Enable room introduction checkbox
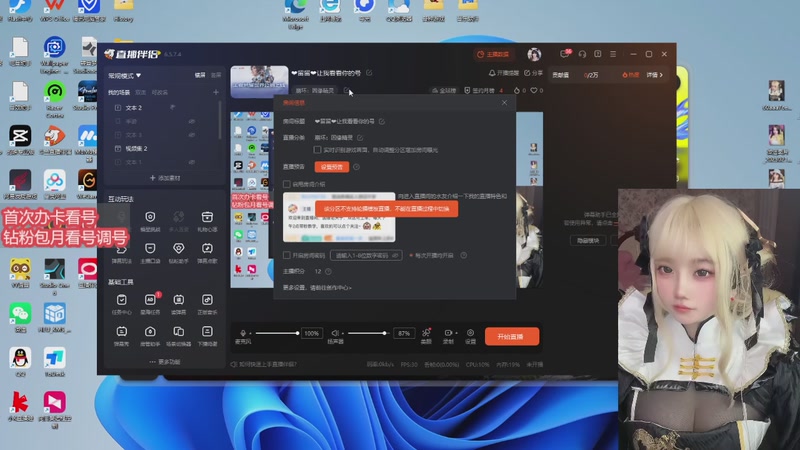The height and width of the screenshot is (450, 800). tap(287, 184)
